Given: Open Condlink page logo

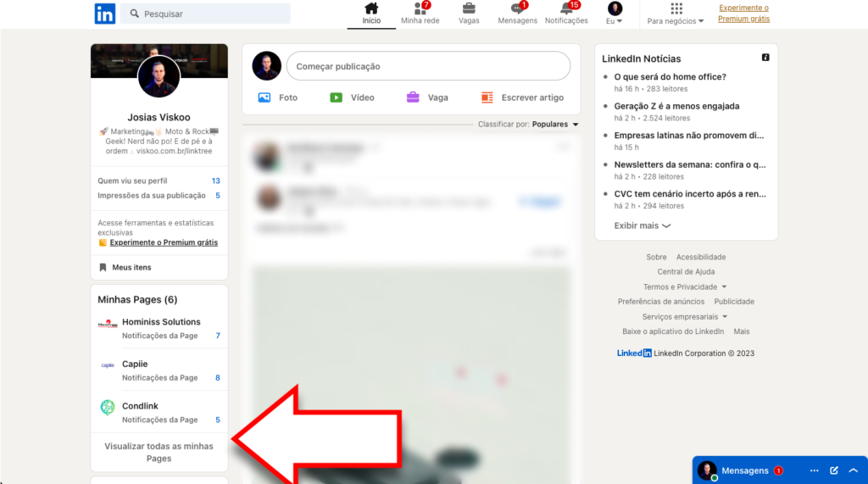Looking at the screenshot, I should (108, 408).
